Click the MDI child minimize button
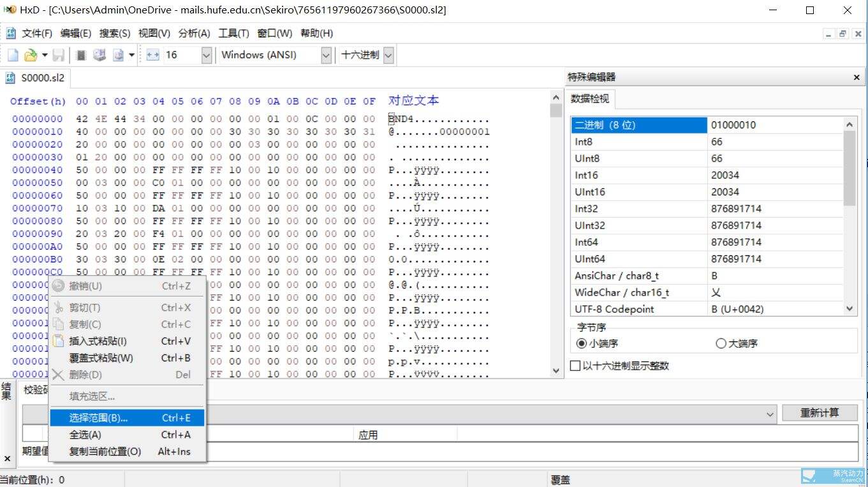This screenshot has width=868, height=487. 828,34
